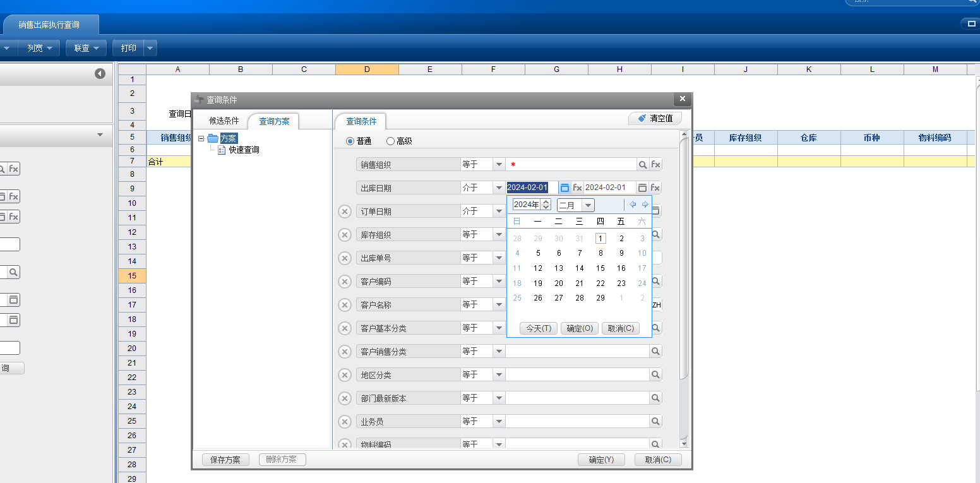The width and height of the screenshot is (980, 483).
Task: Click the Fx formula icon for 销售组织
Action: coord(655,164)
